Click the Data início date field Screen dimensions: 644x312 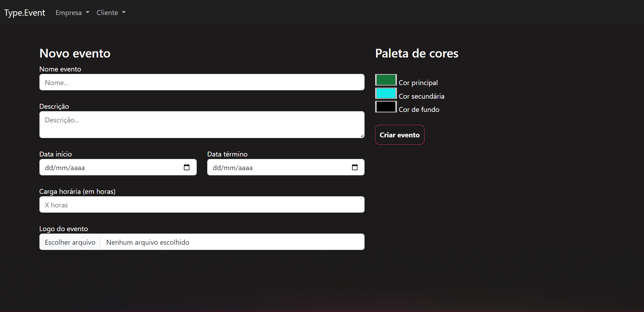pos(118,167)
